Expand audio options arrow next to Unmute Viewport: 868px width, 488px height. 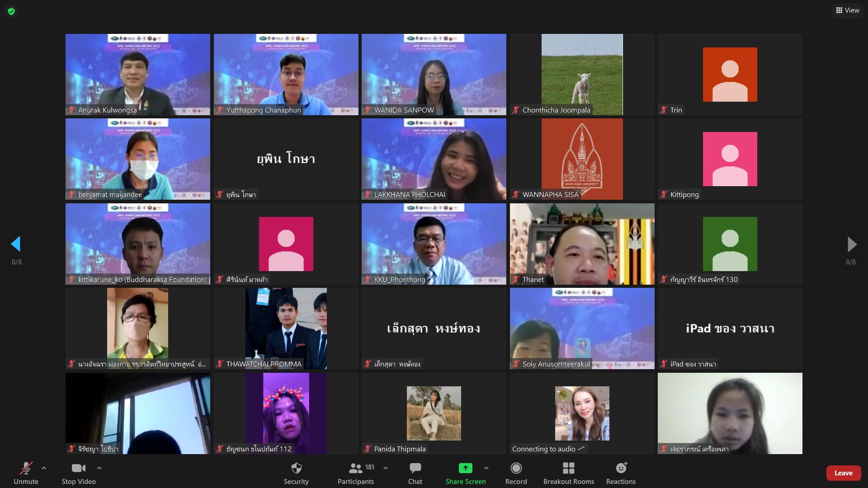pos(44,468)
